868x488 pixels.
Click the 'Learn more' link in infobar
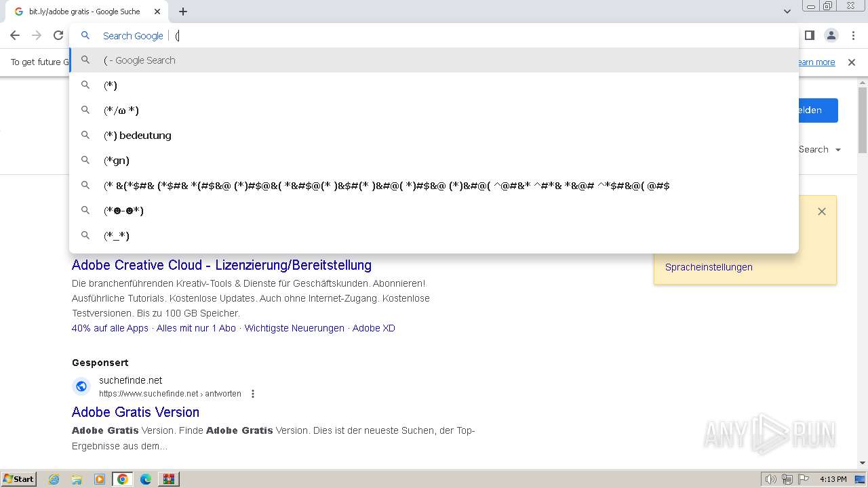[x=816, y=62]
